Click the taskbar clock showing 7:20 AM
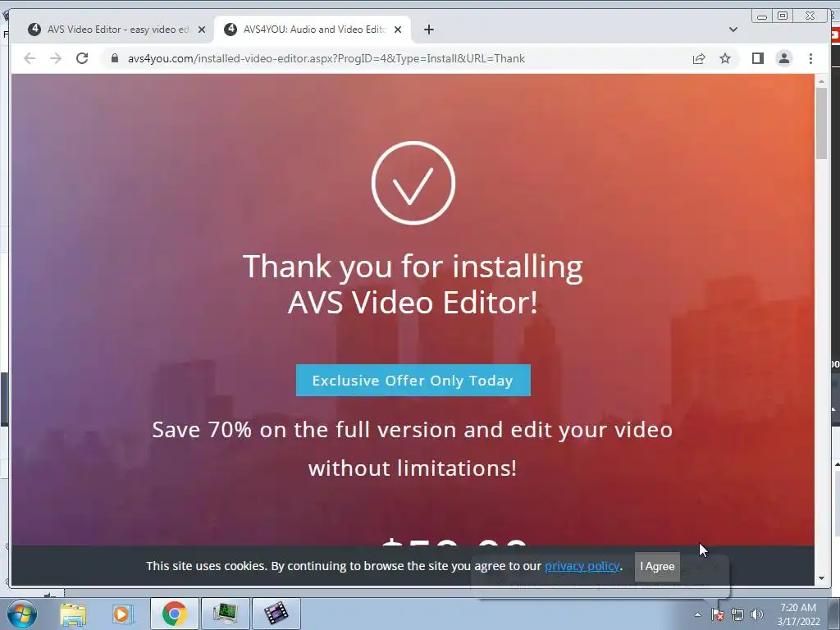The height and width of the screenshot is (630, 840). (798, 614)
